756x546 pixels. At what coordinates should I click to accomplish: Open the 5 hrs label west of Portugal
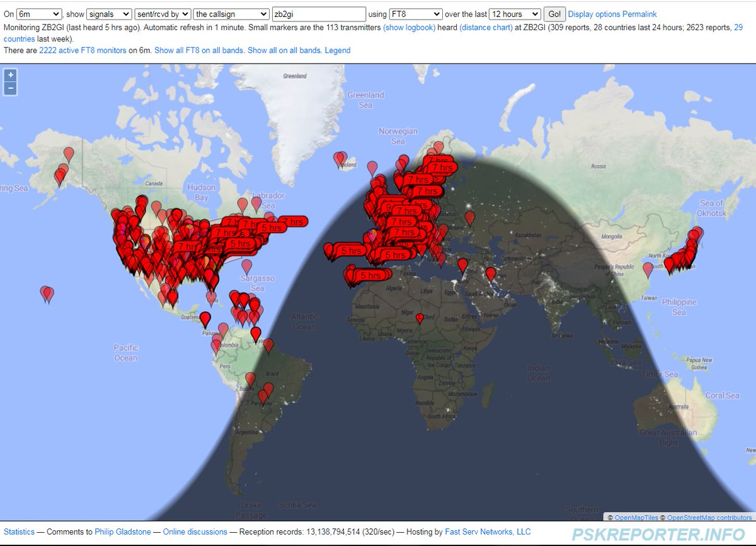click(x=350, y=251)
